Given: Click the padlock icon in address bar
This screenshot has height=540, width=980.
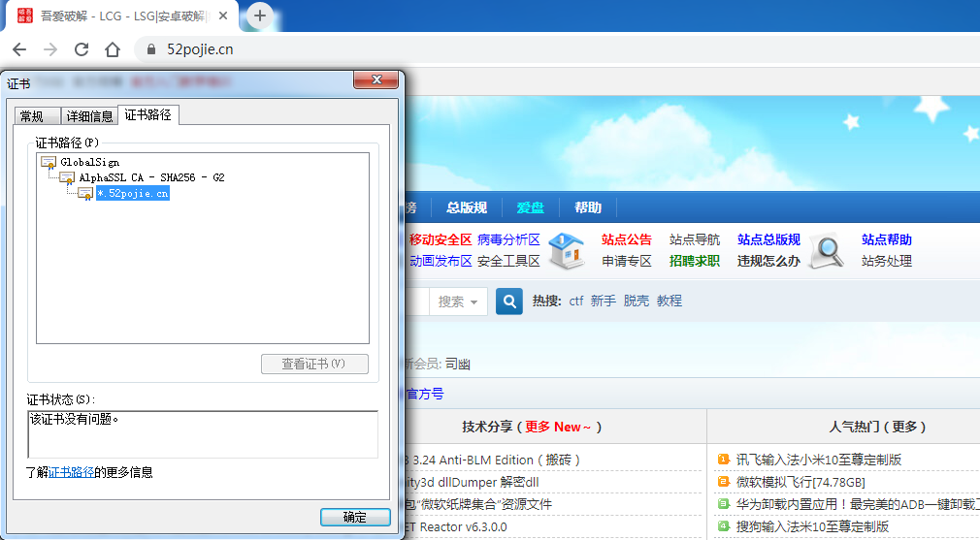Looking at the screenshot, I should click(x=150, y=49).
